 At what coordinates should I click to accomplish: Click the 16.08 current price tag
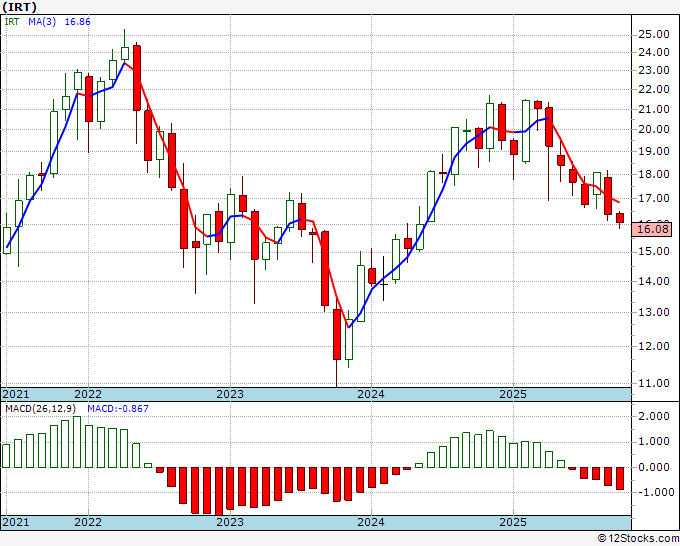click(x=652, y=229)
